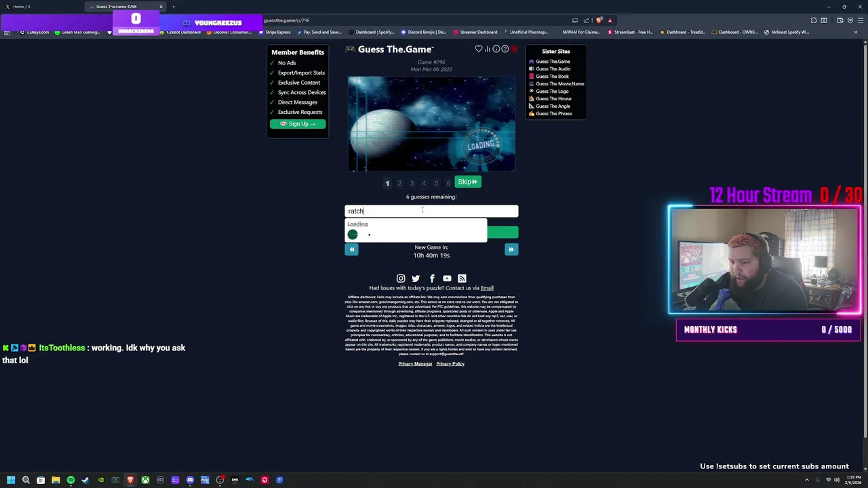The height and width of the screenshot is (488, 868).
Task: Open Discord from the Windows taskbar
Action: tap(190, 480)
